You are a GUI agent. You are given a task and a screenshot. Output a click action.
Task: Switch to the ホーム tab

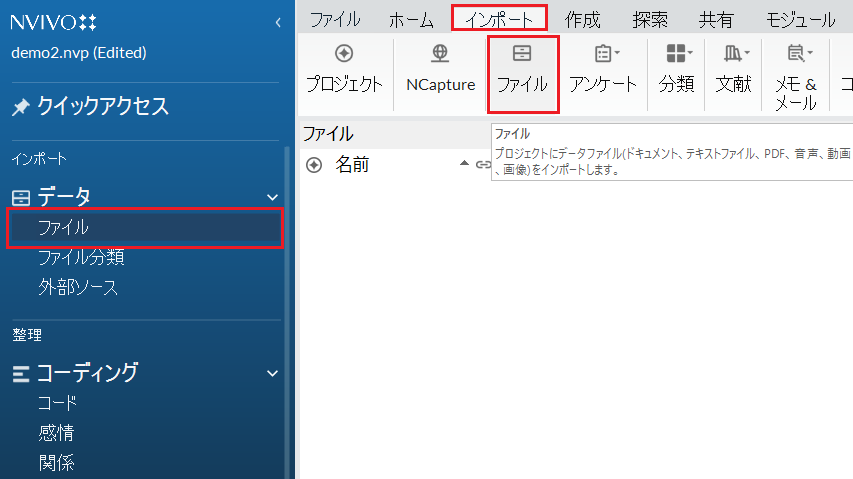tap(411, 20)
